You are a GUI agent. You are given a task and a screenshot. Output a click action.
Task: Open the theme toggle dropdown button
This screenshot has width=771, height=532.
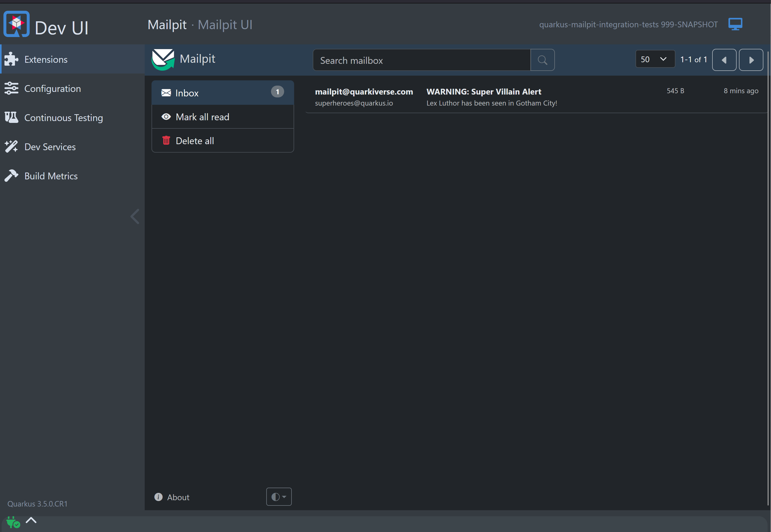279,497
